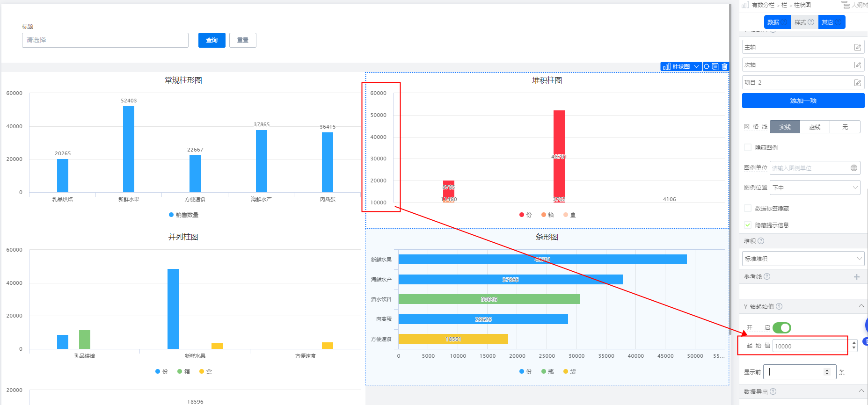Toggle 盒 yellow legend in 并列柱图
Viewport: 868px width, 405px height.
pos(206,371)
